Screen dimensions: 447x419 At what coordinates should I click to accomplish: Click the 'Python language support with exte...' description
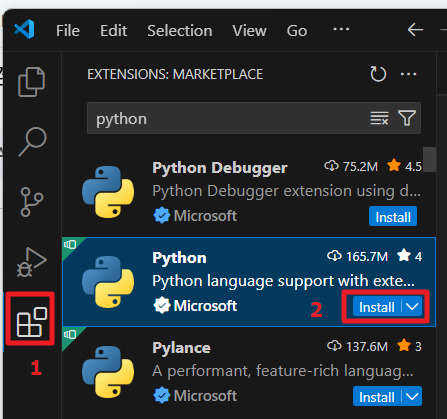click(x=284, y=281)
